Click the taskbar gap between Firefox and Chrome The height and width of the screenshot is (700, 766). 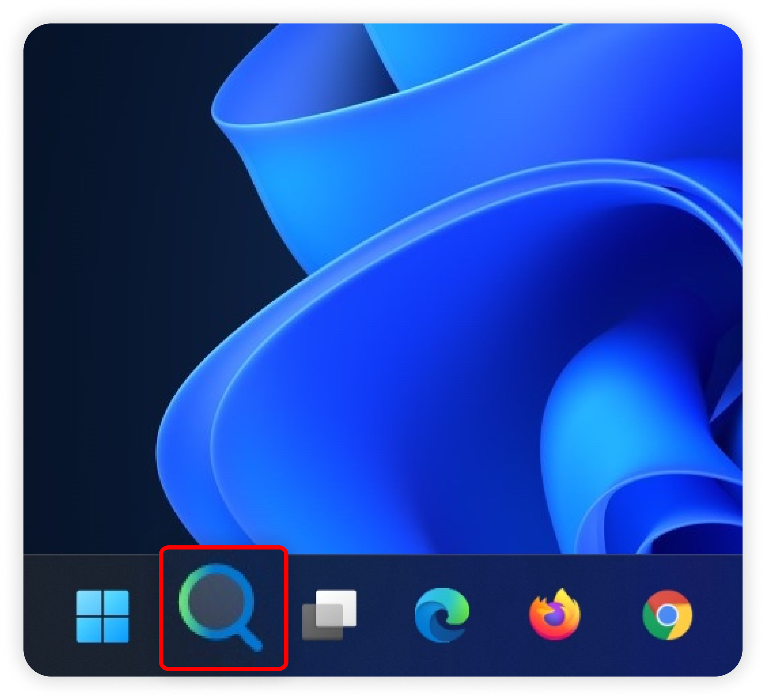[x=611, y=616]
